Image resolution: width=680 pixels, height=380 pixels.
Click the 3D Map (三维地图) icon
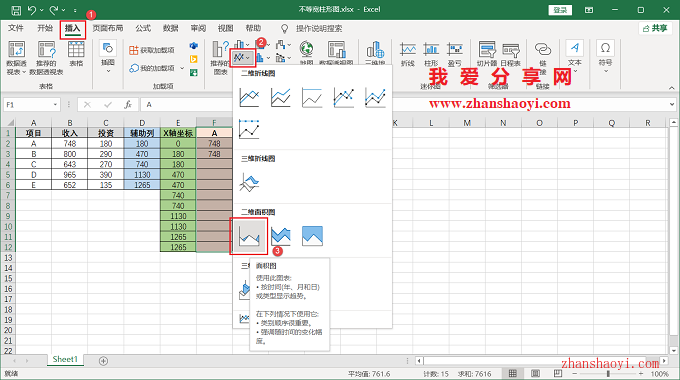(375, 53)
